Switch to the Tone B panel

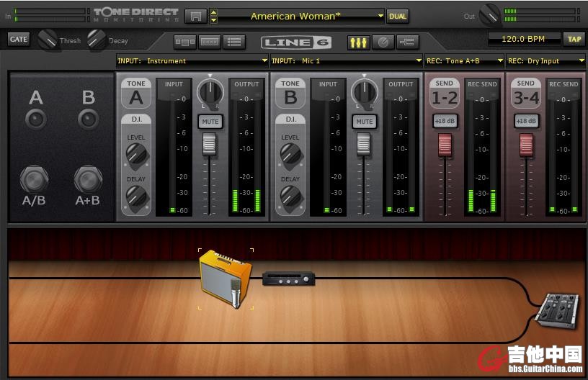point(290,94)
